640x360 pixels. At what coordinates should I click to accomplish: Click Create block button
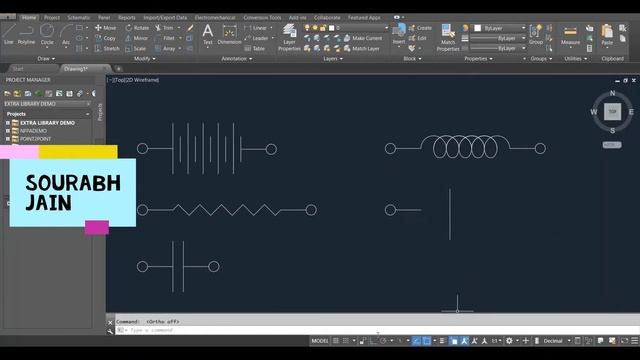[420, 28]
